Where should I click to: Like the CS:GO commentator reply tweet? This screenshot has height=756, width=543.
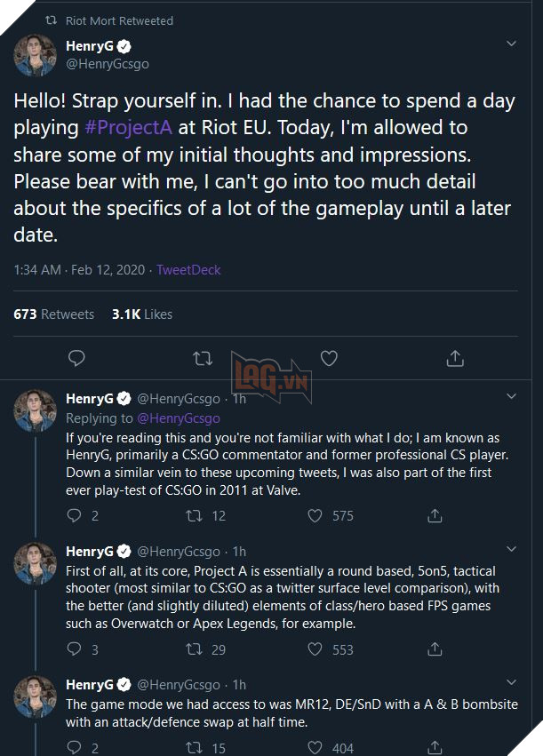pos(315,515)
